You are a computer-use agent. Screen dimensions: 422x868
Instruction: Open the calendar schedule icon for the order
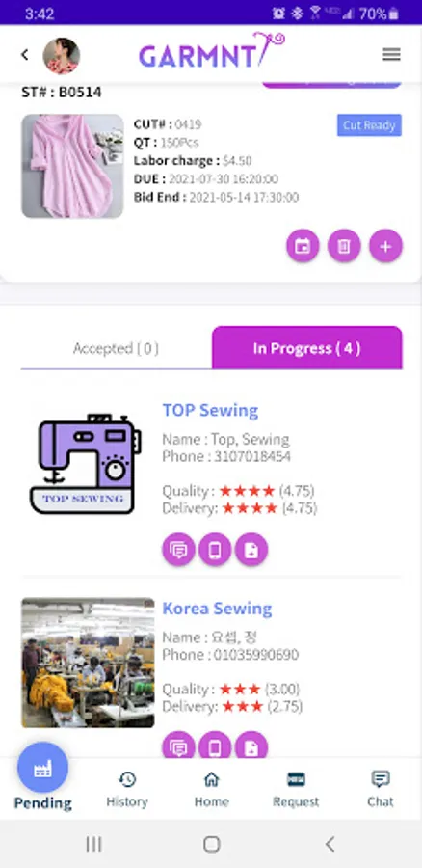pos(303,246)
